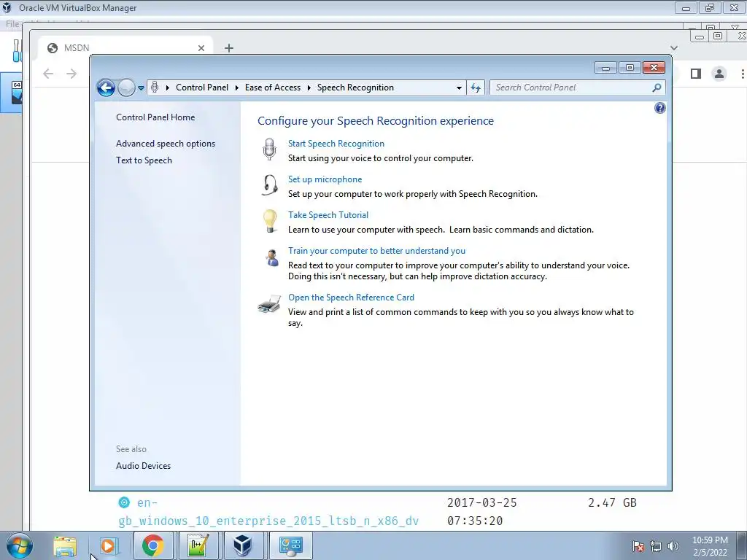
Task: Close the MSDN browser tab
Action: 201,48
